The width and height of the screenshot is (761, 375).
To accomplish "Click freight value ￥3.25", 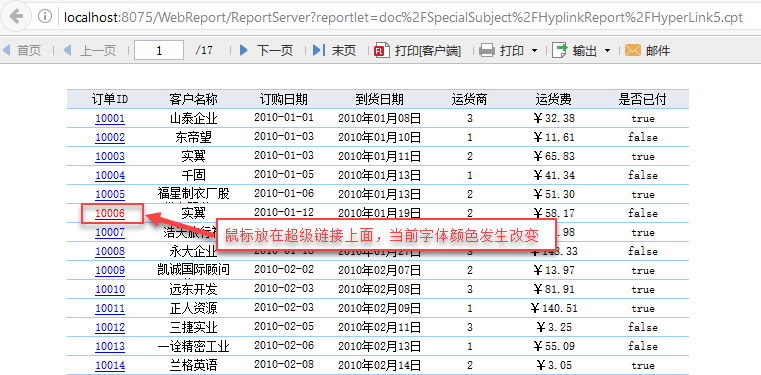I will tap(554, 327).
